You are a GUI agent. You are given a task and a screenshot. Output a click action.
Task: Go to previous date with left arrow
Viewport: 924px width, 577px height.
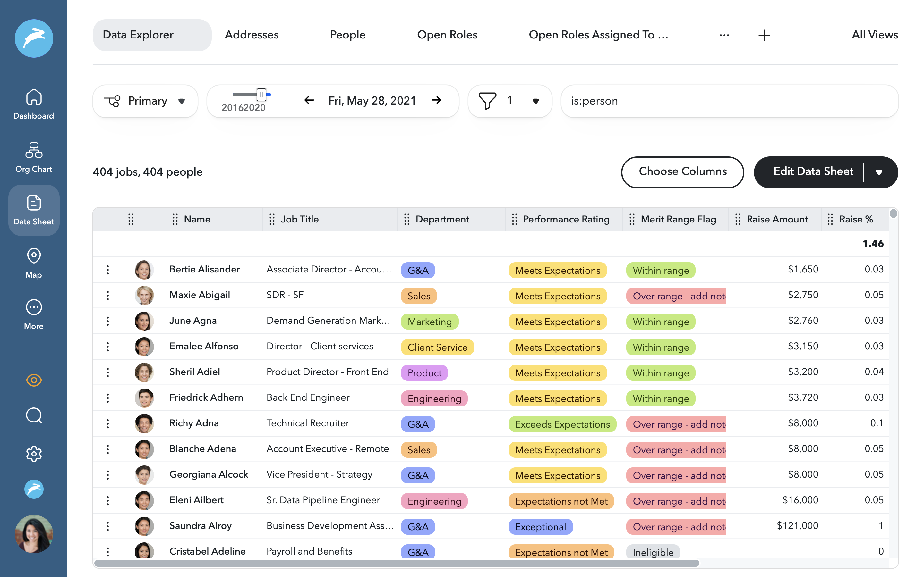309,100
